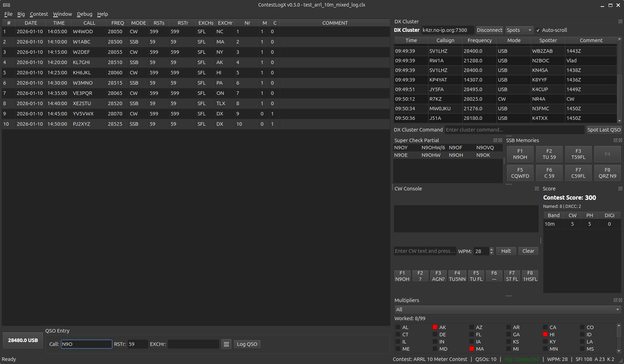Increase WPM with the up stepper arrow
This screenshot has width=624, height=364.
(x=491, y=249)
